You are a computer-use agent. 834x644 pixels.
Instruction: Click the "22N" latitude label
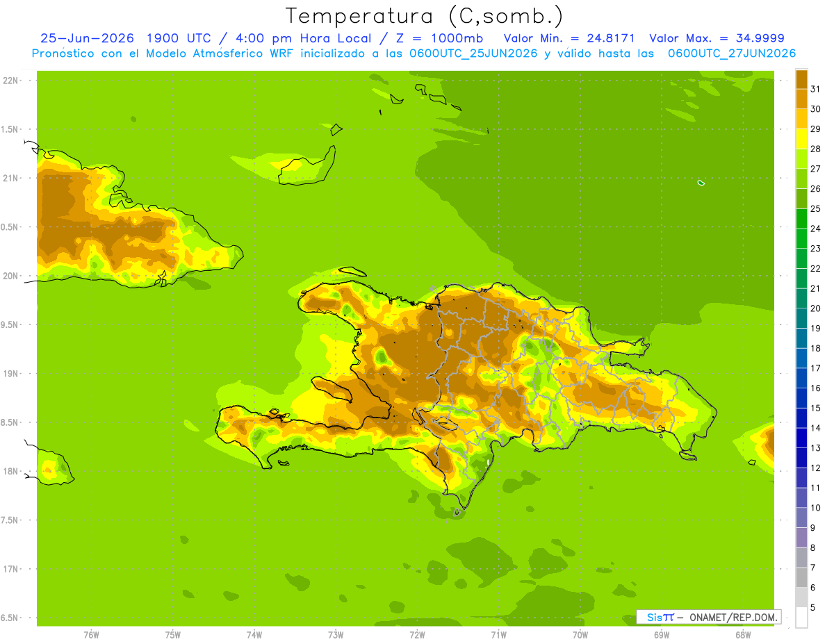(10, 80)
